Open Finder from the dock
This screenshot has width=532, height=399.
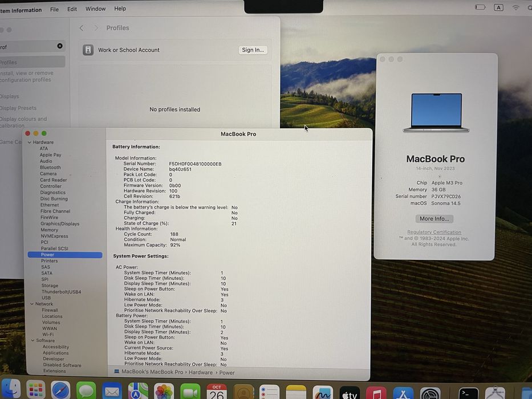click(x=11, y=389)
